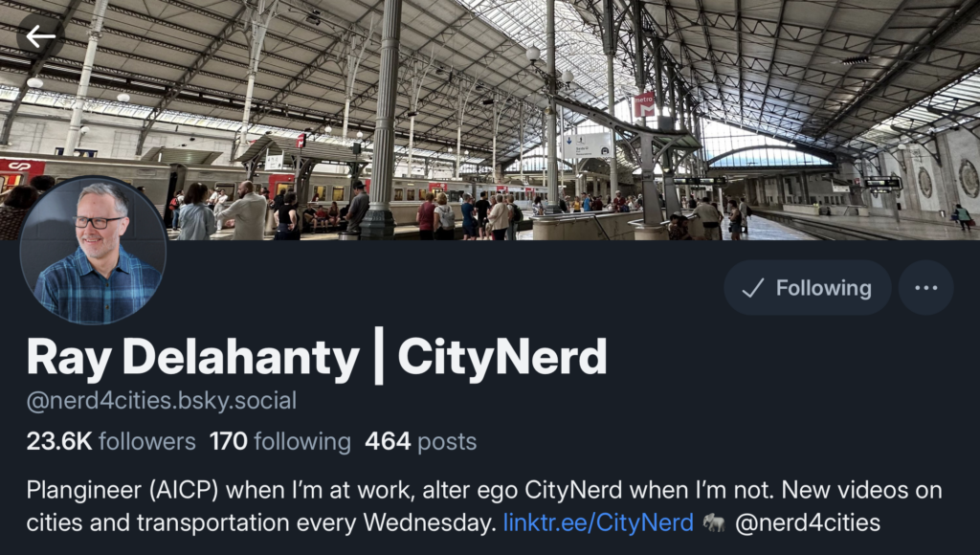Click the red metro sign in the banner
Screen dimensions: 980x555
pos(644,105)
